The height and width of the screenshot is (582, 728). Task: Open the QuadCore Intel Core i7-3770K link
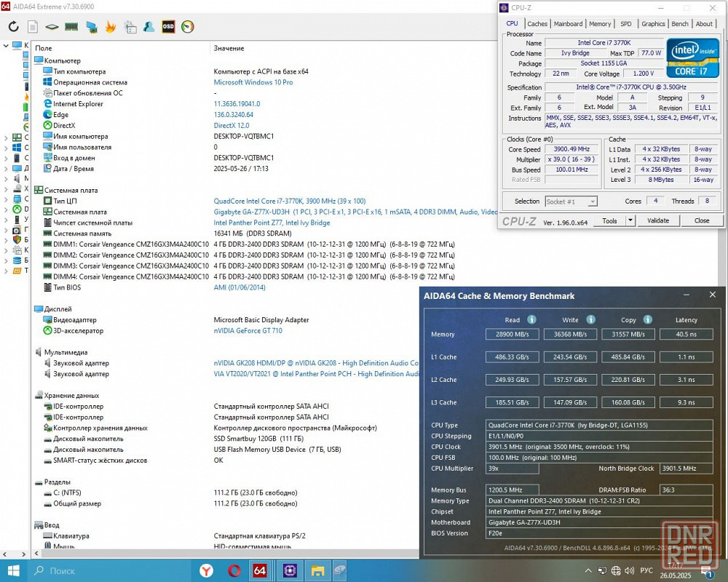click(289, 201)
